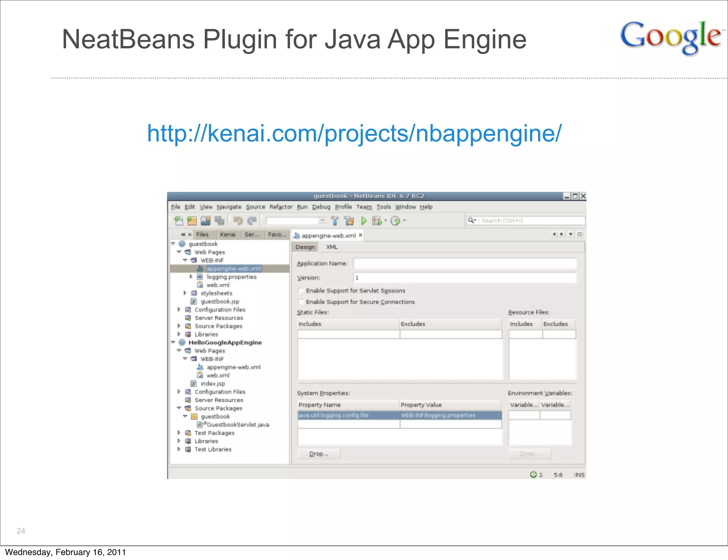Click the Profile Main Project icon

click(395, 221)
